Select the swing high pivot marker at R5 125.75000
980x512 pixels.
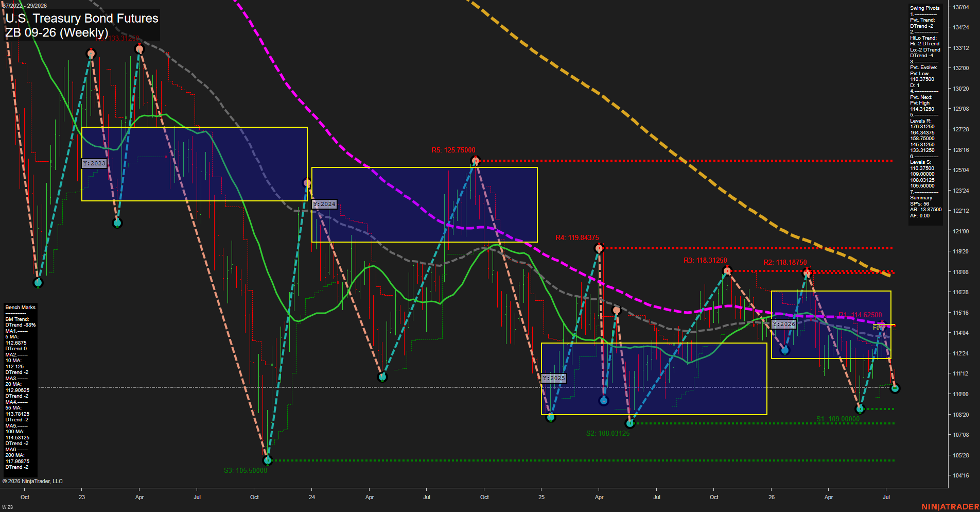476,161
